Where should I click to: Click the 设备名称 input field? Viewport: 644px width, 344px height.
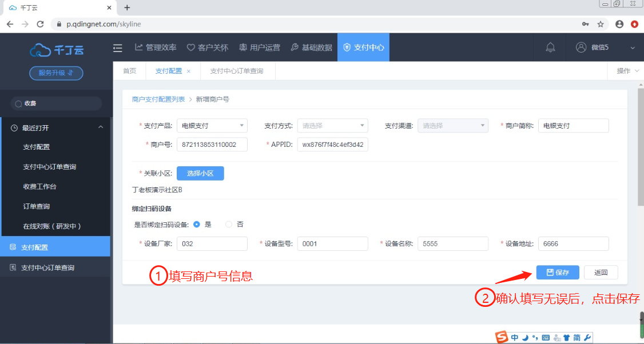453,243
